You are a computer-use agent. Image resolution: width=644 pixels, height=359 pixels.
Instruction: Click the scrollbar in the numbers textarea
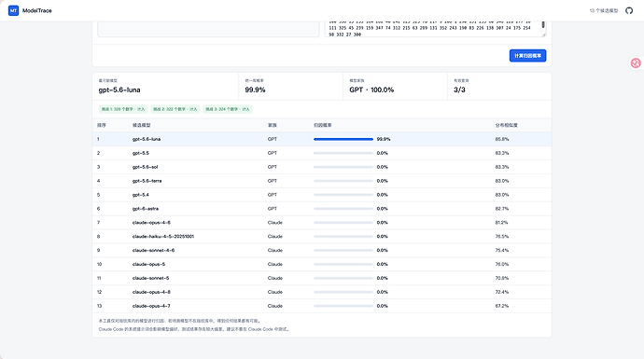pos(543,25)
